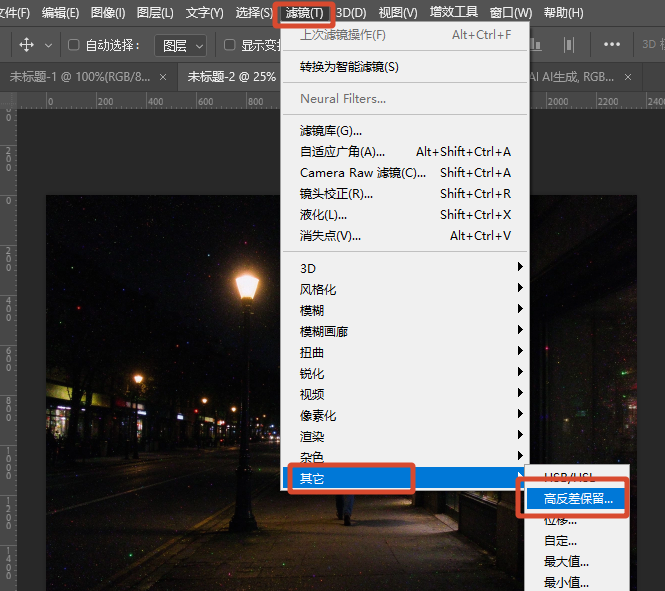665x591 pixels.
Task: Expand the 模糊 submenu
Action: 405,310
